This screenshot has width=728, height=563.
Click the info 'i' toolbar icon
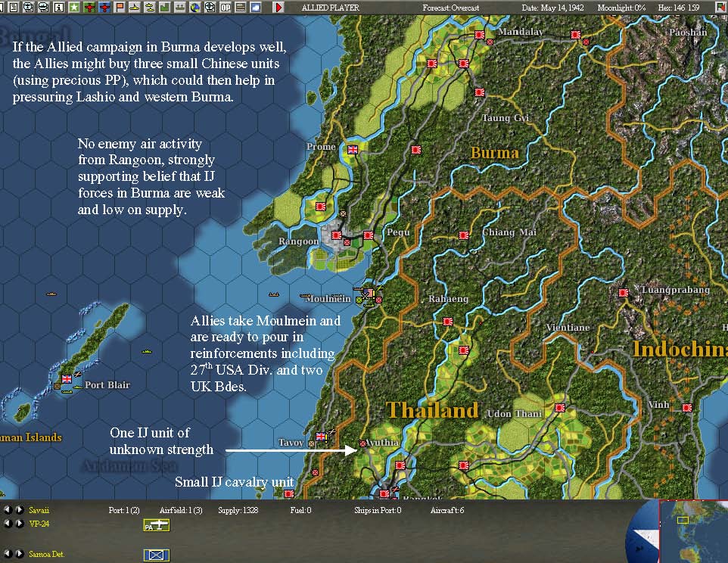59,8
